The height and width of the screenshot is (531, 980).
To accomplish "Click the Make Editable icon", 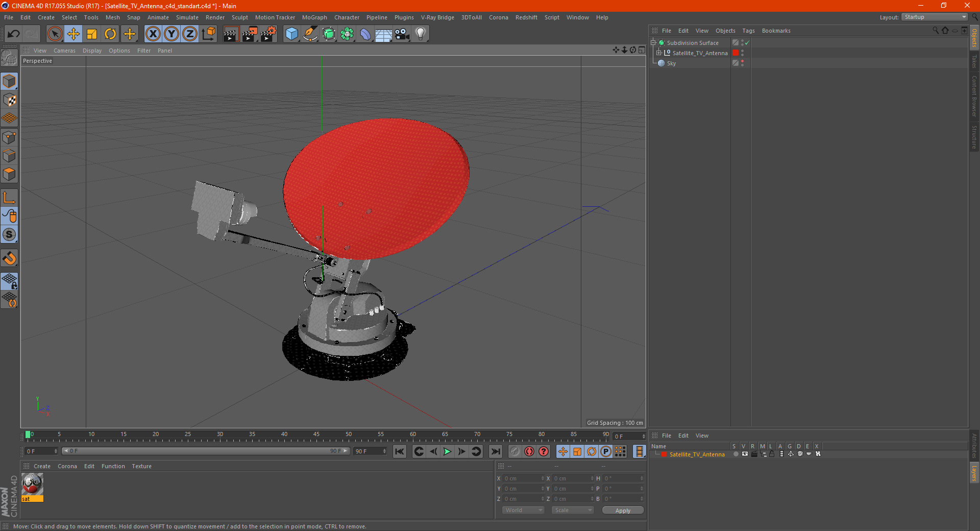I will point(9,58).
